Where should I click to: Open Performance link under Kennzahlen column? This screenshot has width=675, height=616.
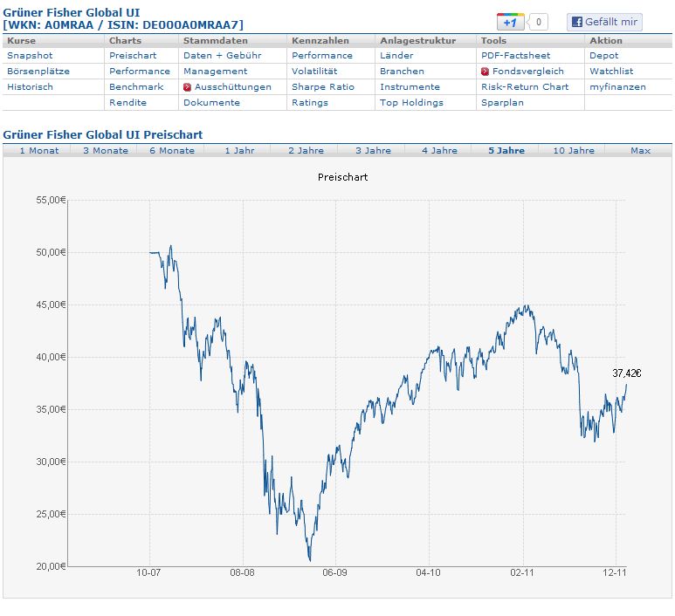point(322,56)
